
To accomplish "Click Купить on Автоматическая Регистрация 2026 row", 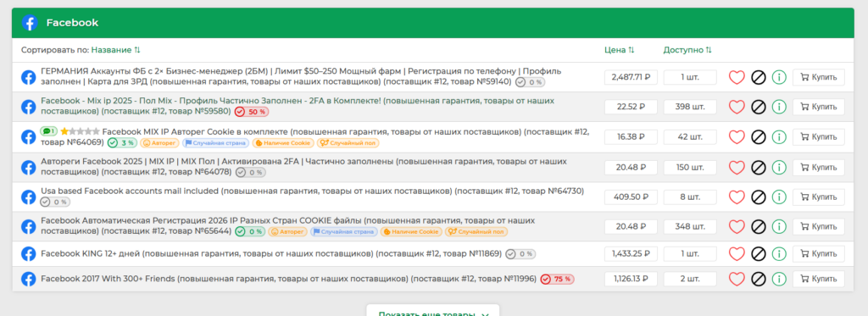I will pos(819,226).
